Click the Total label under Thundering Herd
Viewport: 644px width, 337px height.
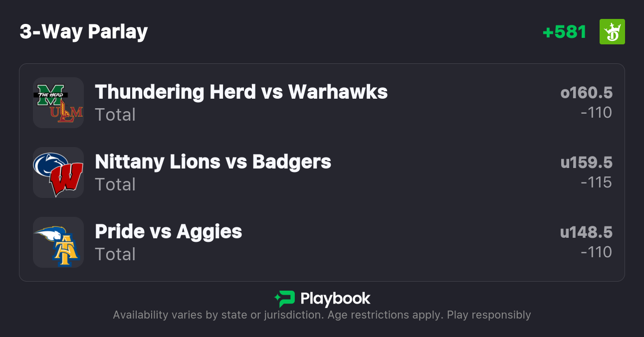[x=115, y=115]
